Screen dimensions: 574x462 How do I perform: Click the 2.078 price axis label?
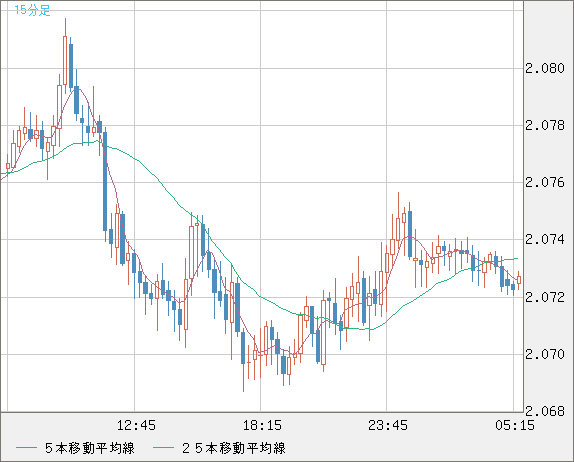[545, 126]
